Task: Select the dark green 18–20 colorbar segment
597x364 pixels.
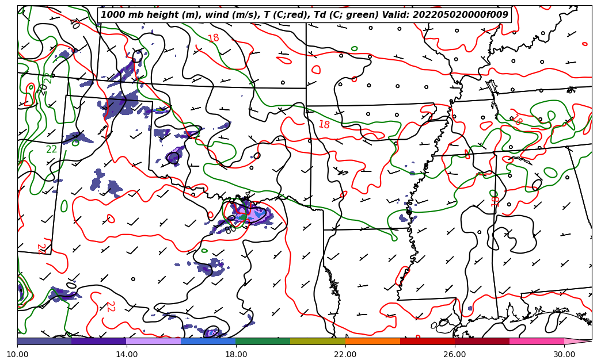Action: pyautogui.click(x=263, y=341)
